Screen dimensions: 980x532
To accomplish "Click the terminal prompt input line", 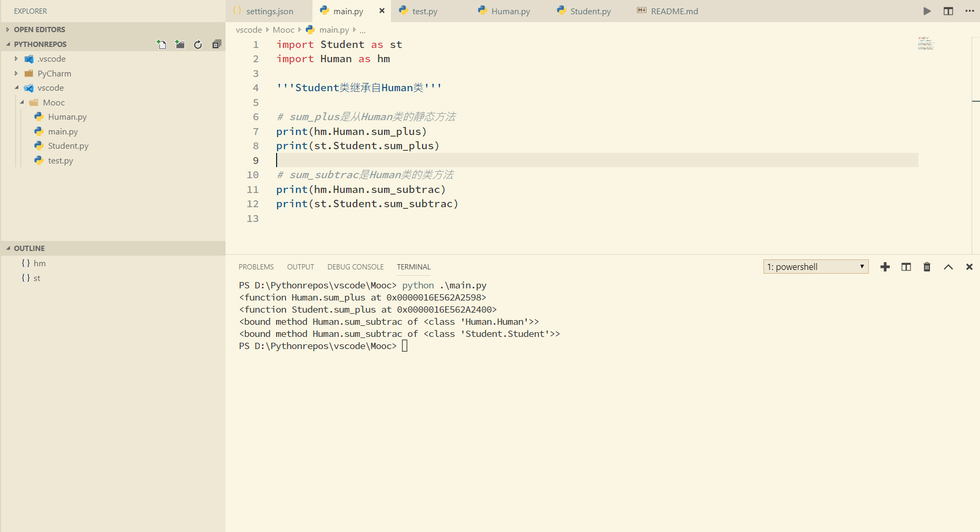I will coord(323,346).
